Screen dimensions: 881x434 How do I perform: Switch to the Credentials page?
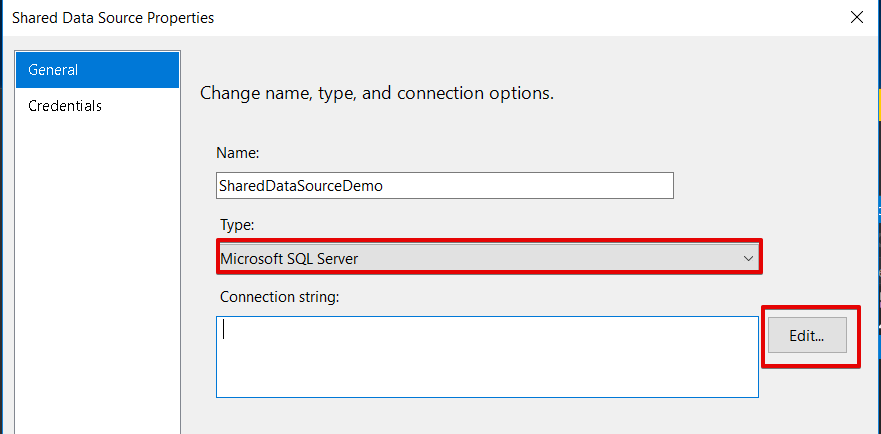point(65,106)
